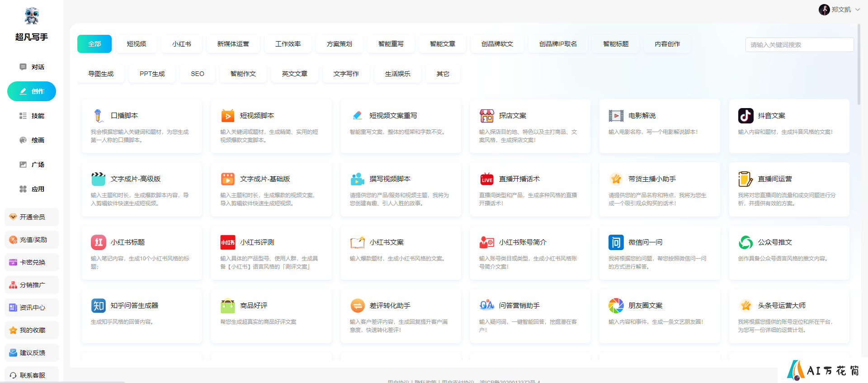The image size is (868, 383).
Task: Click the 撰写视频脚本 camera icon
Action: pyautogui.click(x=357, y=179)
